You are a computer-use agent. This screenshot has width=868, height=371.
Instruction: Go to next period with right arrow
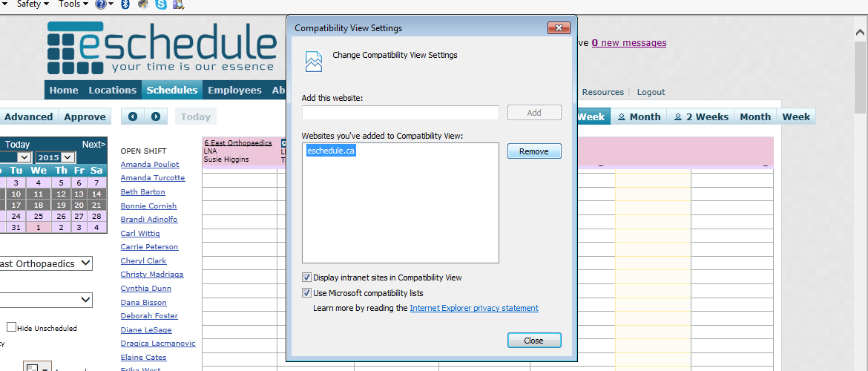point(155,116)
